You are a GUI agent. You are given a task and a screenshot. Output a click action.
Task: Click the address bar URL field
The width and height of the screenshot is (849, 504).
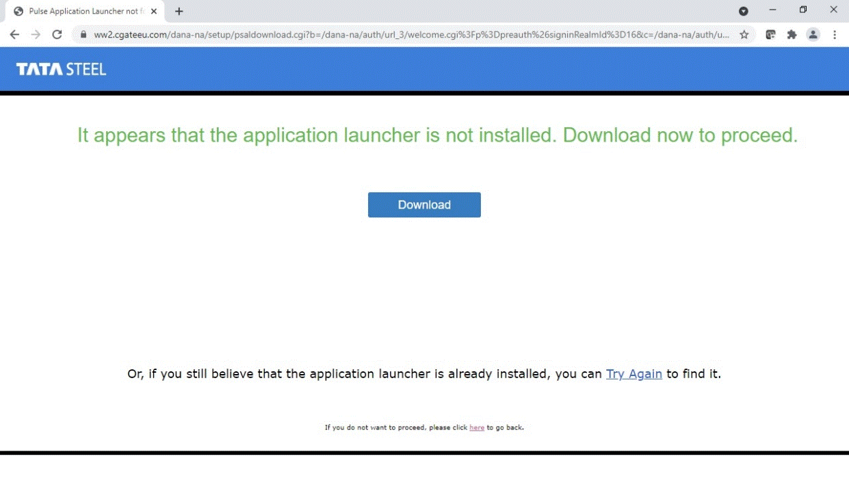click(x=411, y=35)
